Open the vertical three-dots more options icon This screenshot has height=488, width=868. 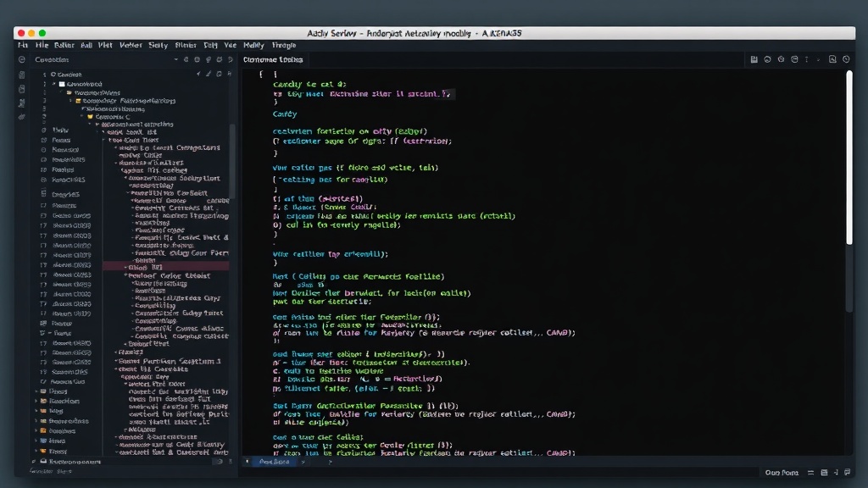807,59
